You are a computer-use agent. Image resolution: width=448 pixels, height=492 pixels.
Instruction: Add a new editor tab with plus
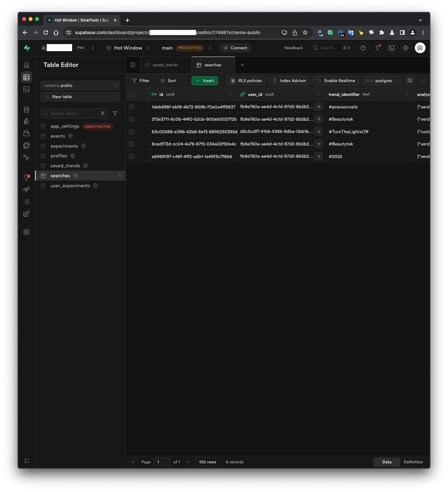242,65
